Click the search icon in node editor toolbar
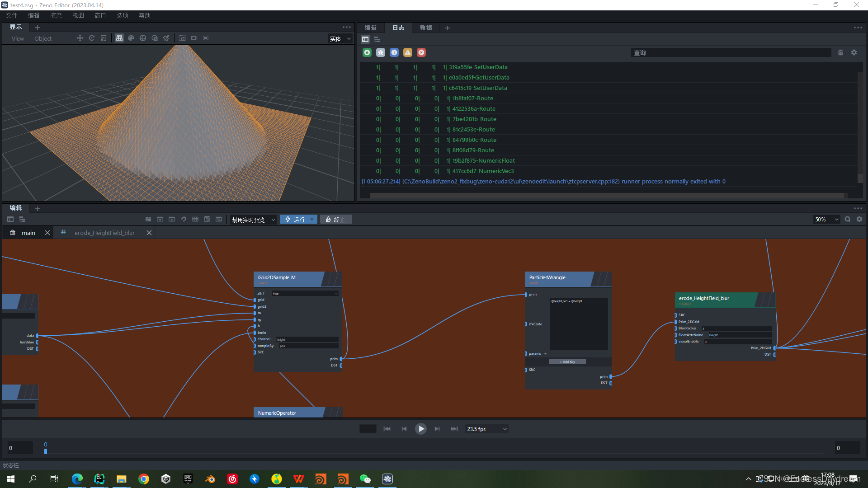Viewport: 868px width, 488px height. [848, 220]
